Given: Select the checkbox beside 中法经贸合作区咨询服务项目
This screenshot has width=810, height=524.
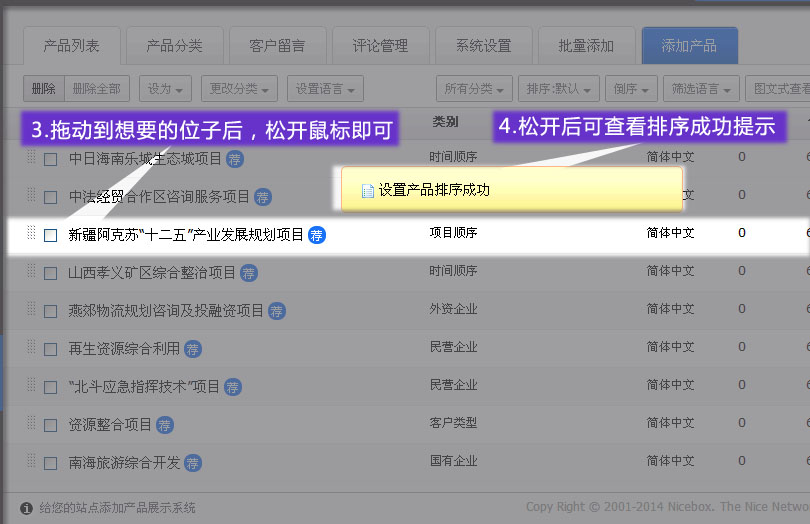Looking at the screenshot, I should [51, 197].
